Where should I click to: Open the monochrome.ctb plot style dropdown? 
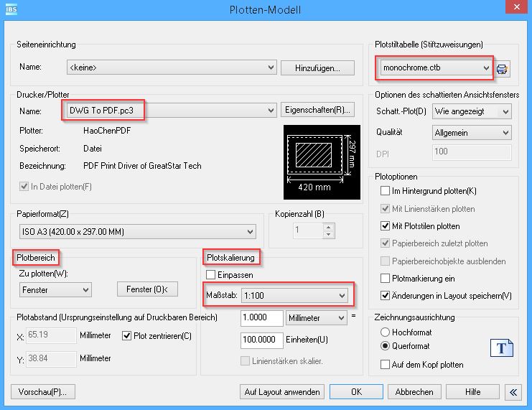point(436,67)
